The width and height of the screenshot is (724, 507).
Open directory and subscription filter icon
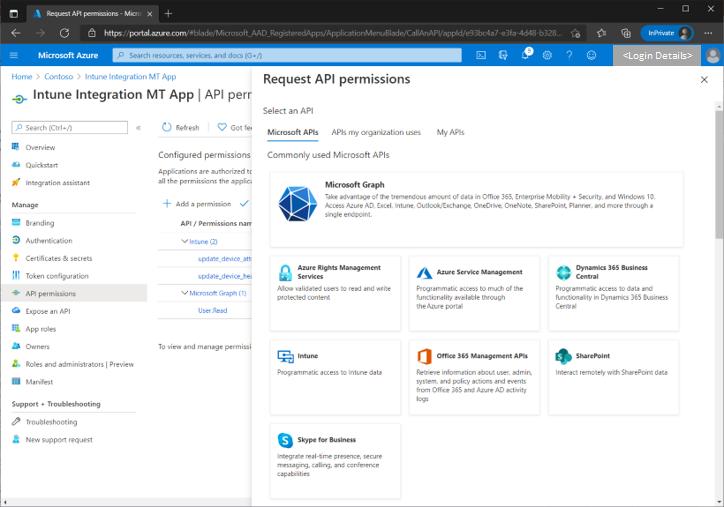pyautogui.click(x=503, y=55)
